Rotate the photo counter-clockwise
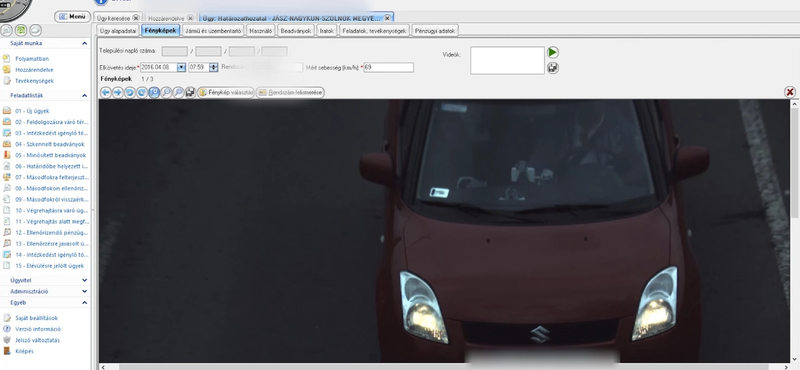The width and height of the screenshot is (800, 370). 130,92
